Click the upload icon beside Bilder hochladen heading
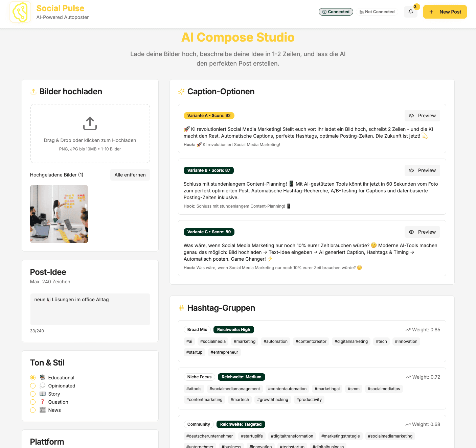The width and height of the screenshot is (476, 448). point(33,92)
